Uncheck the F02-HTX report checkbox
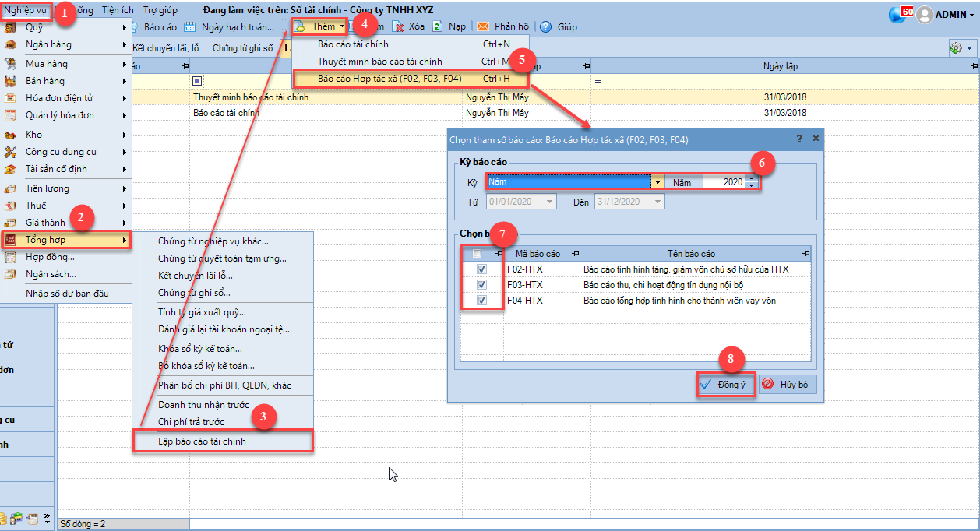Screen dimensions: 980x531 (x=481, y=269)
